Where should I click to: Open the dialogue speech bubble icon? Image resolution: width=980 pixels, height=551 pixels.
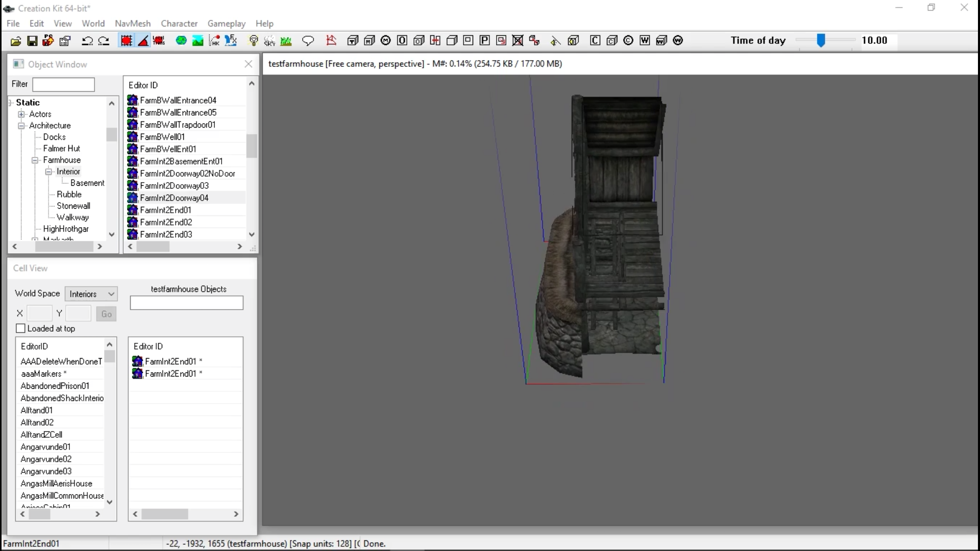308,41
